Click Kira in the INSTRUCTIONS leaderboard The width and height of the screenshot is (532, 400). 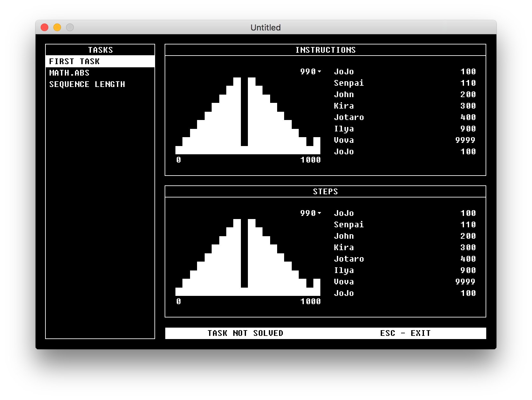(344, 106)
